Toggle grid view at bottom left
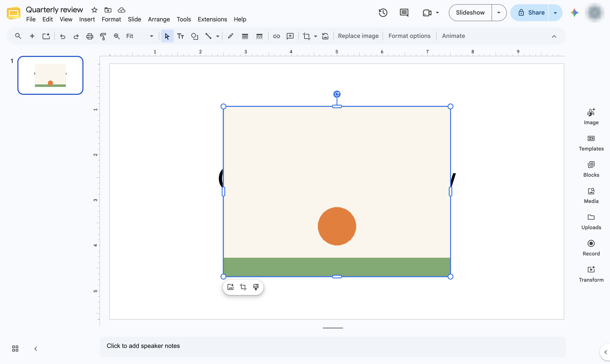 click(x=15, y=349)
